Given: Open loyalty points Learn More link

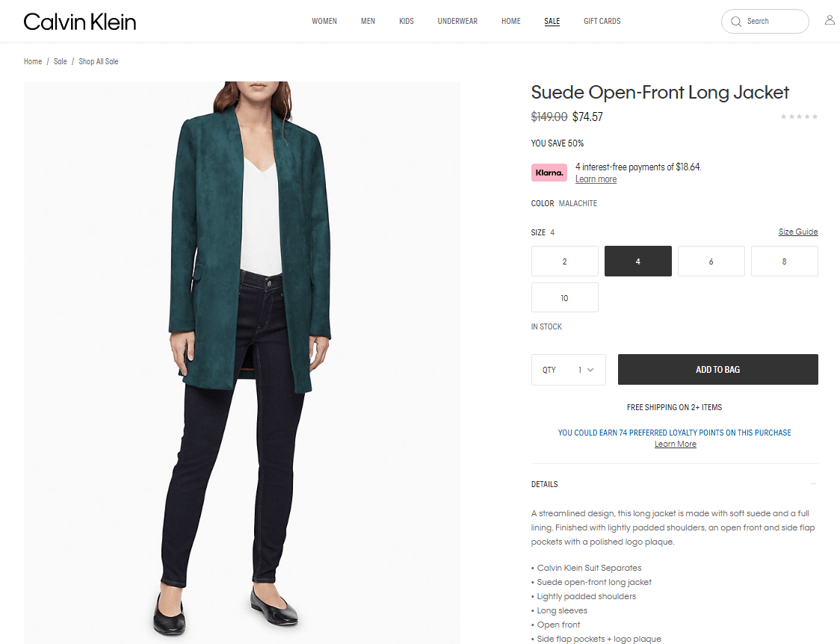Looking at the screenshot, I should tap(675, 444).
